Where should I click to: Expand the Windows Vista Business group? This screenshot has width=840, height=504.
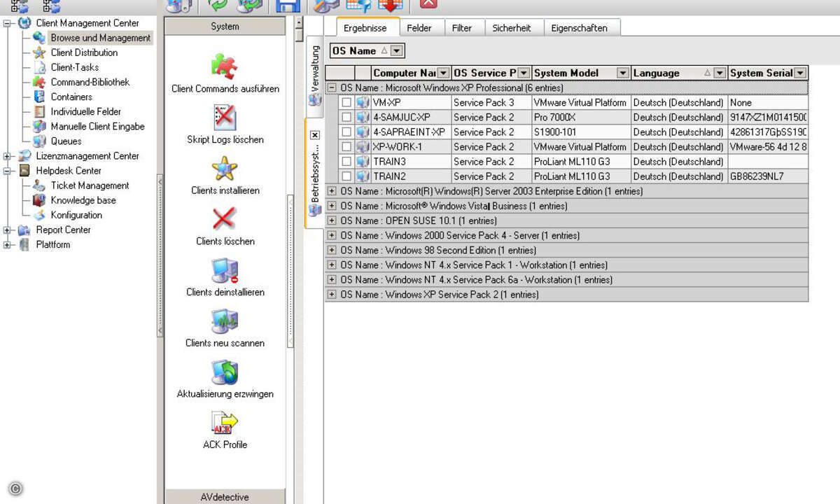(332, 206)
